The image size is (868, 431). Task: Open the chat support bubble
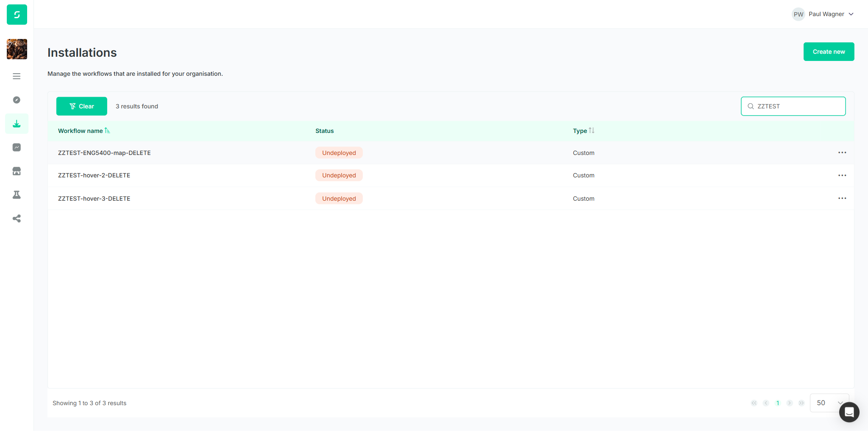coord(849,412)
